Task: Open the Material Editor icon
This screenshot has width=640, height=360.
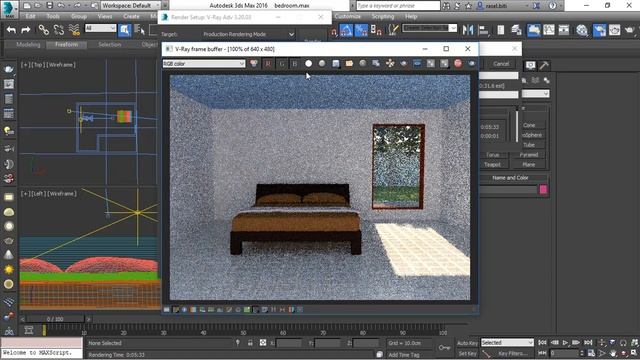Action: coord(582,30)
